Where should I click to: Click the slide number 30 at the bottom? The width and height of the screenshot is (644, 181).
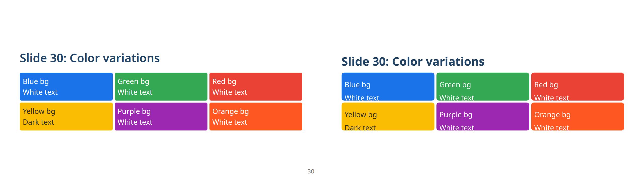(311, 171)
